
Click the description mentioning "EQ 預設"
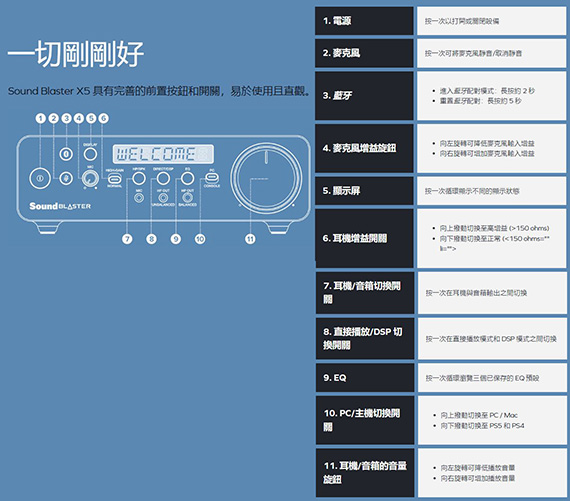point(492,378)
